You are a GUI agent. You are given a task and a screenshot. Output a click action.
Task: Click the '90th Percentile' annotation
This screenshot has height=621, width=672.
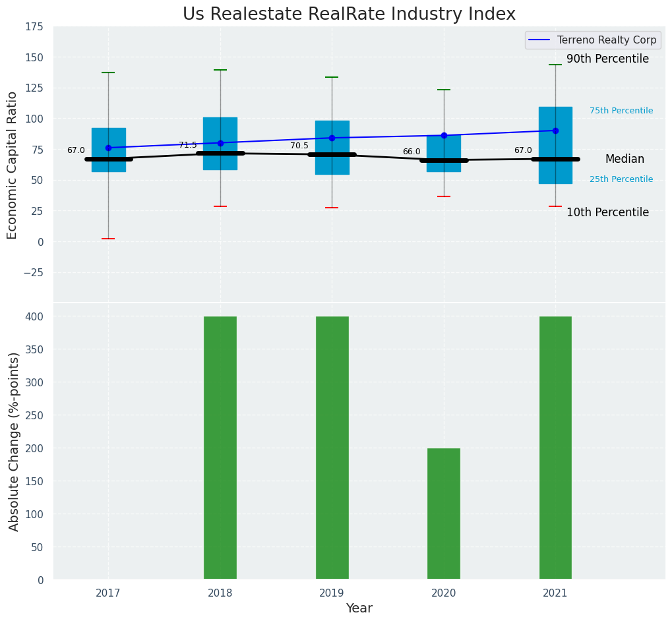point(607,59)
